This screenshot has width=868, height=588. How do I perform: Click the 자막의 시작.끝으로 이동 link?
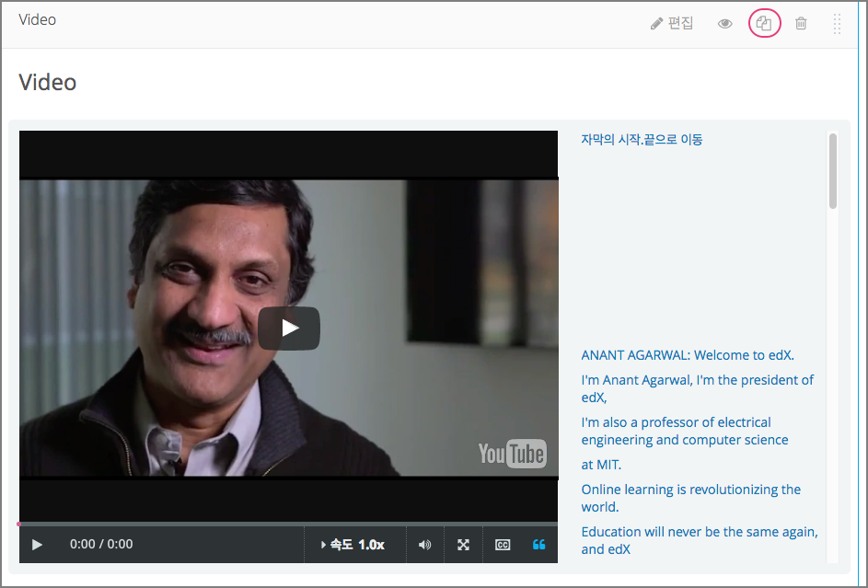click(642, 139)
